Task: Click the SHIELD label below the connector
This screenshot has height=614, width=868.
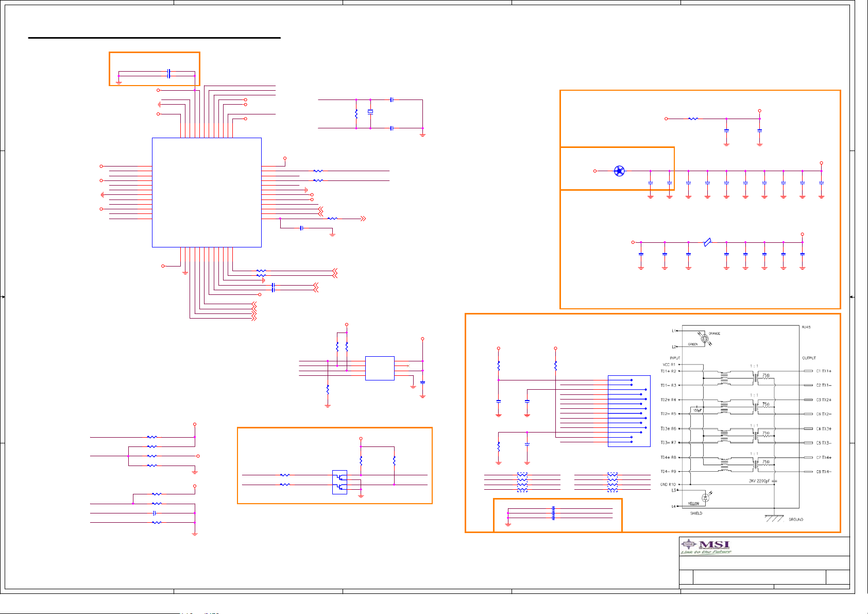Action: (696, 513)
